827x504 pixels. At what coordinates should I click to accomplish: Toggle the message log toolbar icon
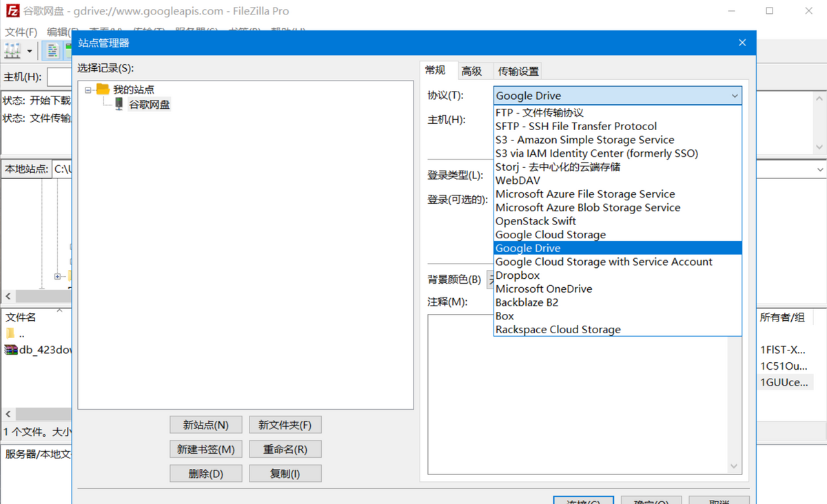click(52, 51)
